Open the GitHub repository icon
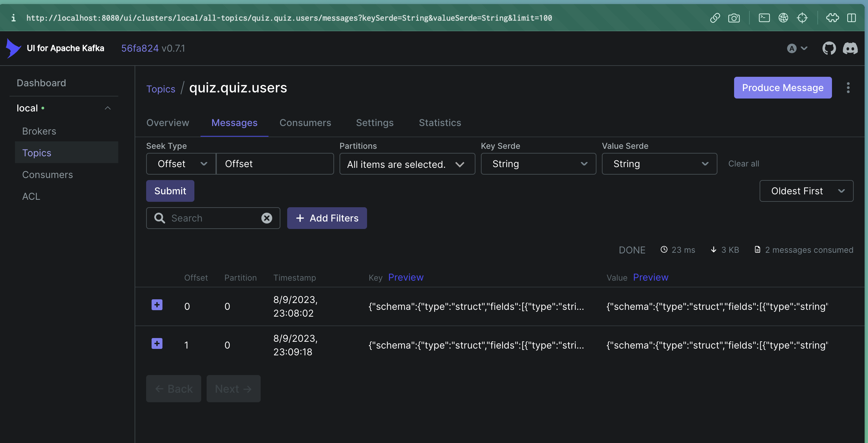The image size is (868, 443). 829,48
